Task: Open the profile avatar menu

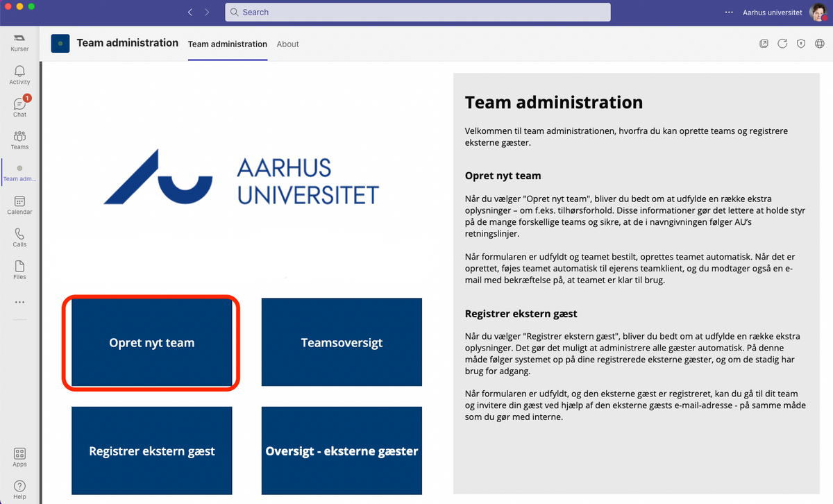Action: [x=818, y=12]
